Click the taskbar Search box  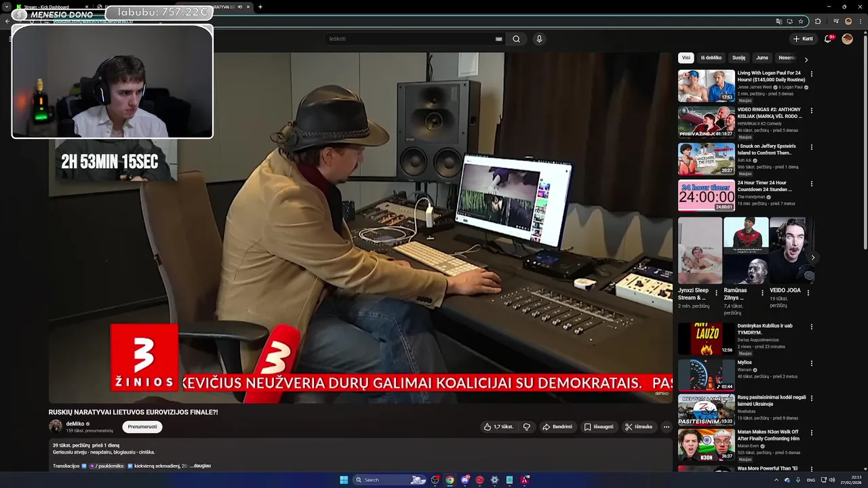point(390,480)
